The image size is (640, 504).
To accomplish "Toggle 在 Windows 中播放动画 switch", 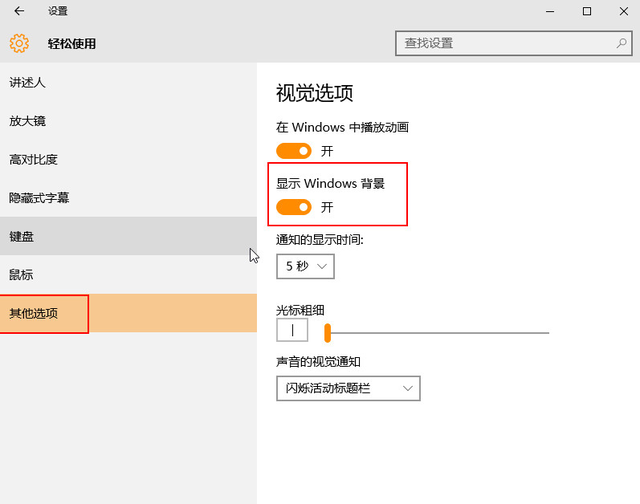I will coord(294,151).
